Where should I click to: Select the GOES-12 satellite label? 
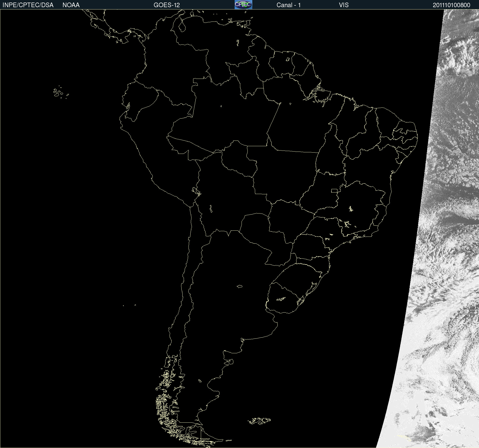point(166,5)
